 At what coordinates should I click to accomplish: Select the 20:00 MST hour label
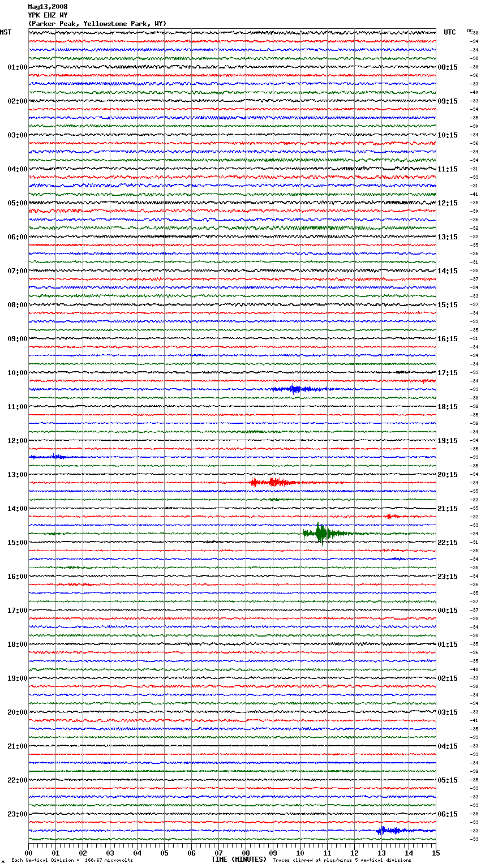(x=18, y=712)
